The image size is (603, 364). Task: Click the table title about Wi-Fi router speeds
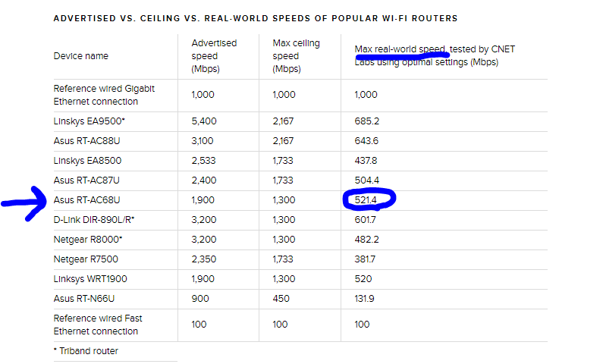(x=256, y=18)
